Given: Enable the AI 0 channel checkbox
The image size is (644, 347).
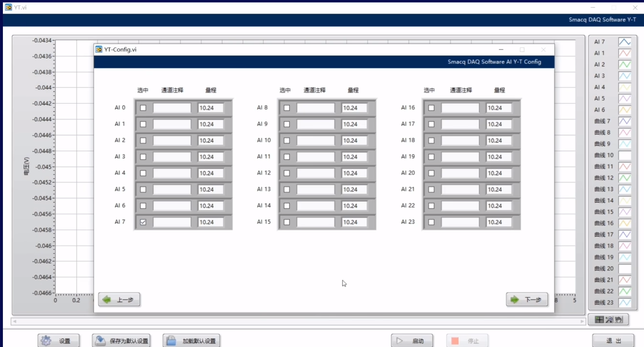Looking at the screenshot, I should point(143,108).
